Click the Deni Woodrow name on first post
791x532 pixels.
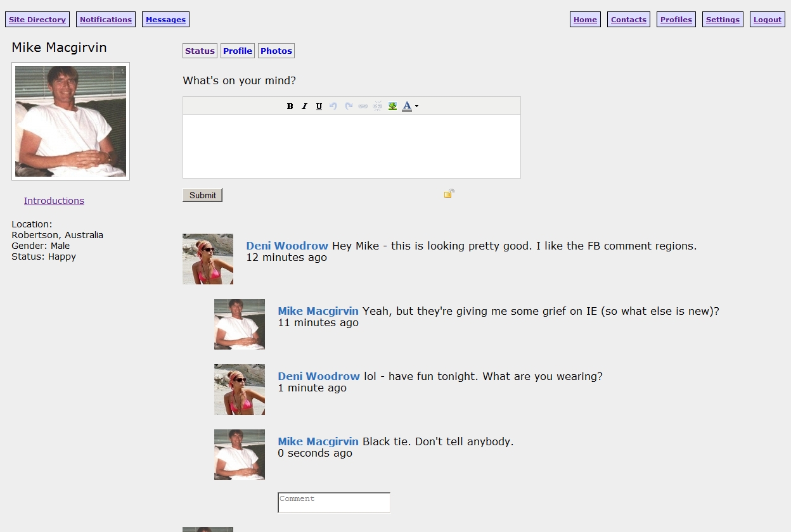(287, 246)
